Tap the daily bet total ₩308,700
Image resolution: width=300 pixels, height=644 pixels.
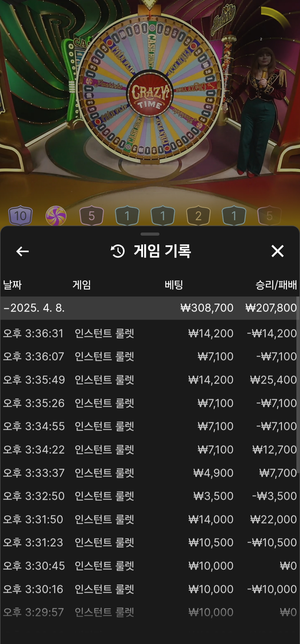tap(207, 308)
